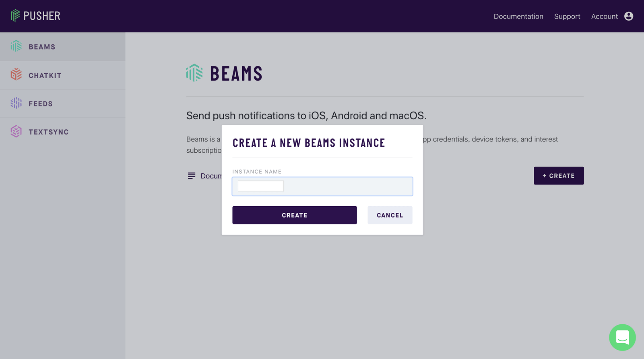Open Support from the top navigation
644x359 pixels.
click(x=567, y=16)
